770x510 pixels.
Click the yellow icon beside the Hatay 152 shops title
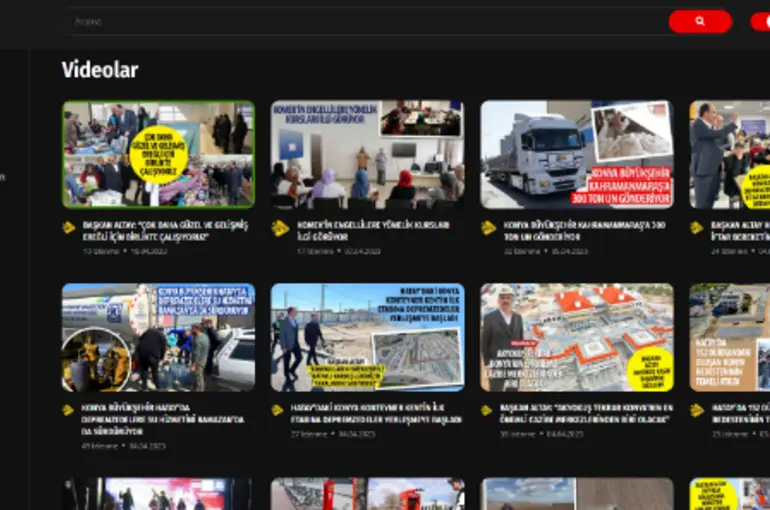click(x=697, y=410)
